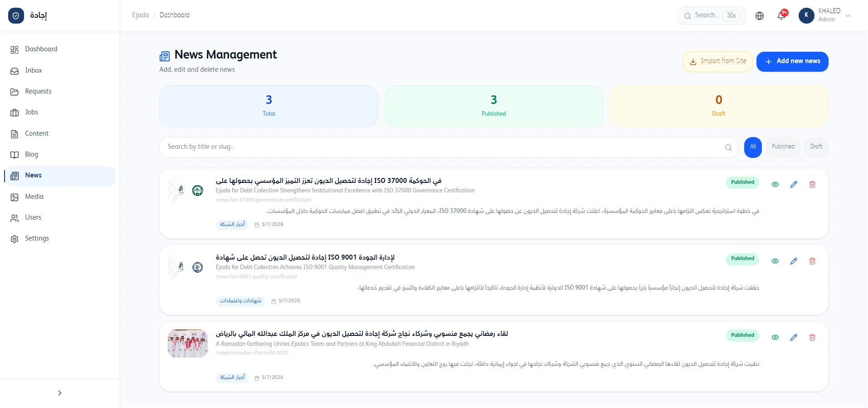
Task: Open Settings in the sidebar
Action: click(59, 239)
